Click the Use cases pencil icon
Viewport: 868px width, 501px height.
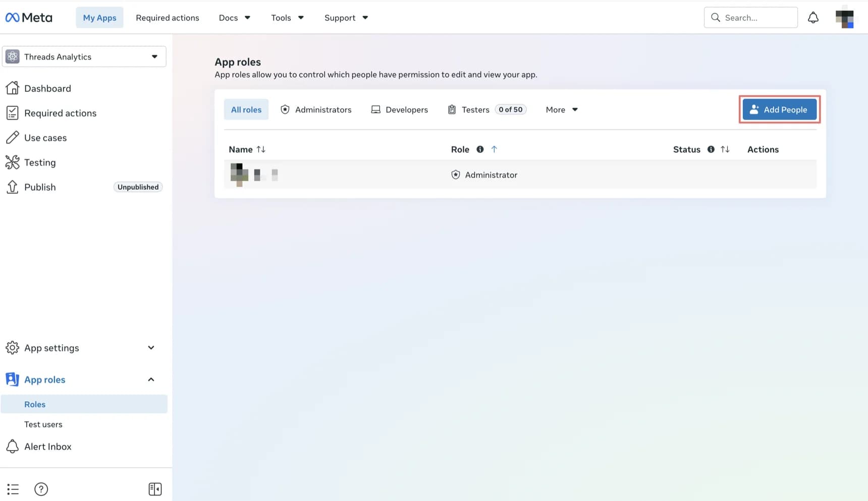(13, 138)
